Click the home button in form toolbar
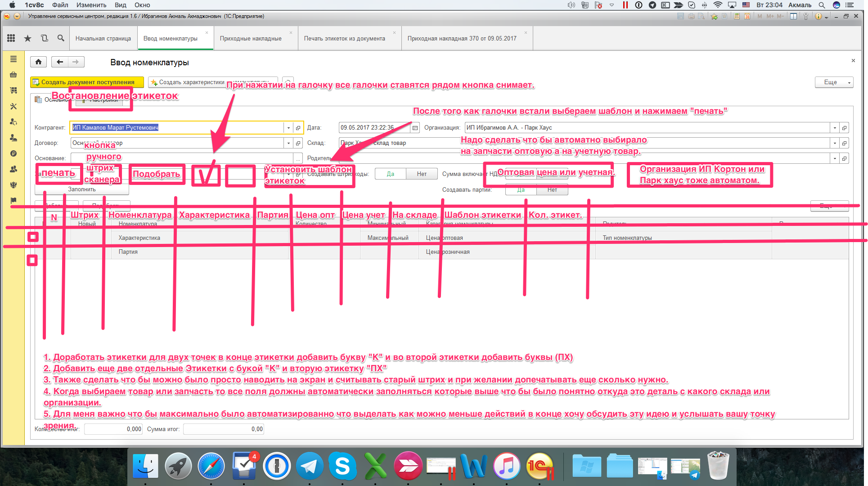 pyautogui.click(x=39, y=62)
